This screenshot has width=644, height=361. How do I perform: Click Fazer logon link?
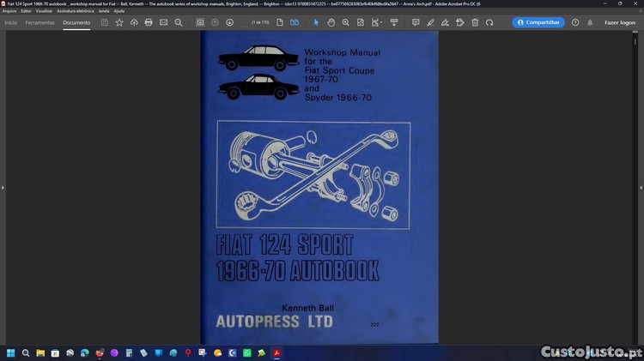coord(620,22)
